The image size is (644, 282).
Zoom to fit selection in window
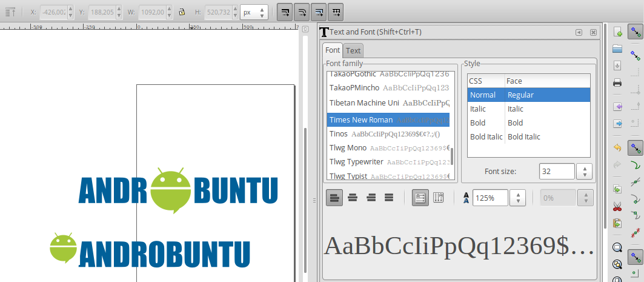pos(617,247)
